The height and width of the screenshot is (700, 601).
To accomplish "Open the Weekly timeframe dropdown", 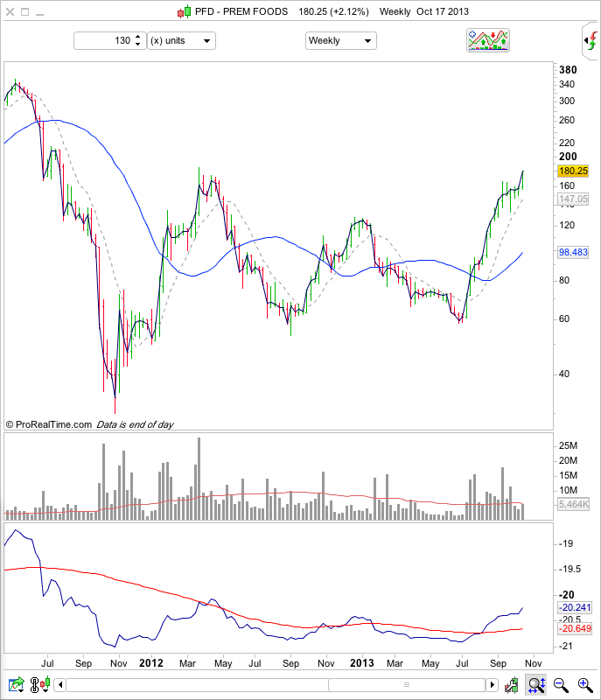I will tap(341, 40).
